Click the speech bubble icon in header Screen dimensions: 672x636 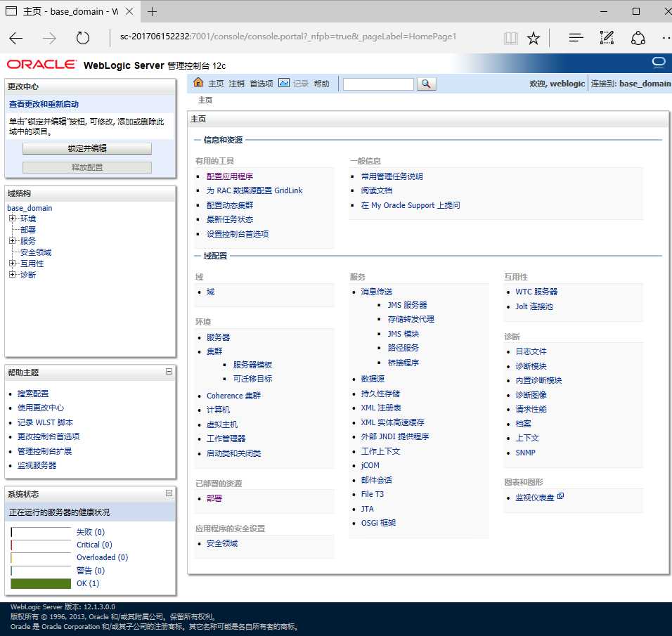pyautogui.click(x=658, y=63)
